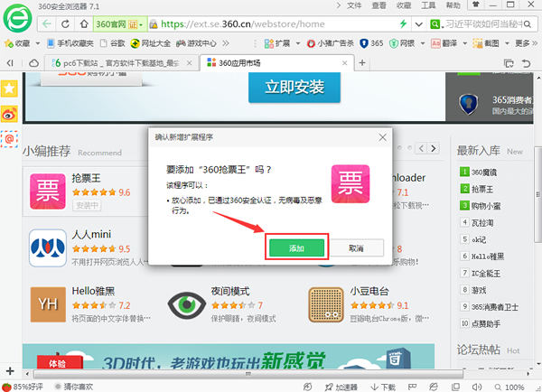Click the 取消 button to cancel
542x392 pixels.
355,247
